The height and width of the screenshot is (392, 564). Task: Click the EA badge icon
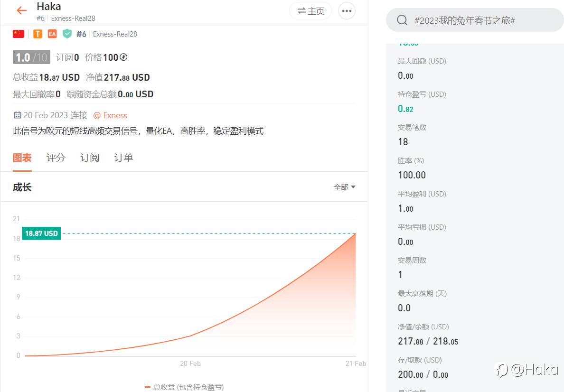coord(52,34)
